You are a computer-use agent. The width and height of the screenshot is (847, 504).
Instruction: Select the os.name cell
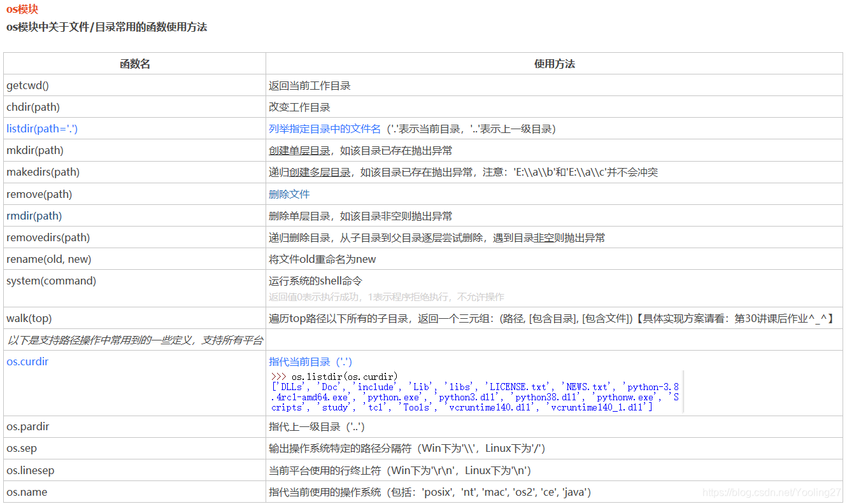[135, 491]
